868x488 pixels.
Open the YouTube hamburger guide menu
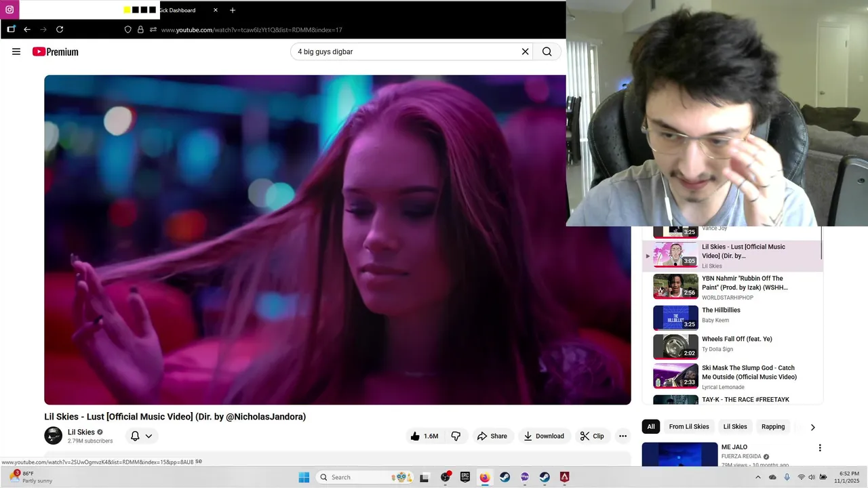(16, 52)
